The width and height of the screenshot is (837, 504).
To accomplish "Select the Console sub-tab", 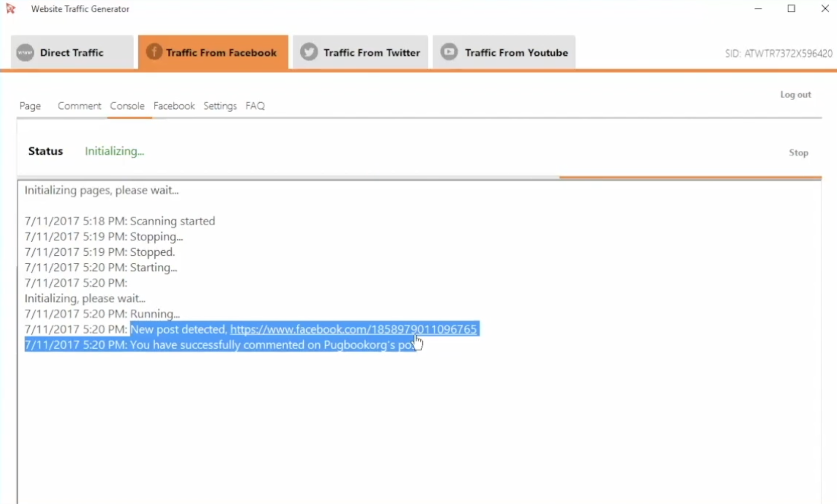I will pos(127,106).
